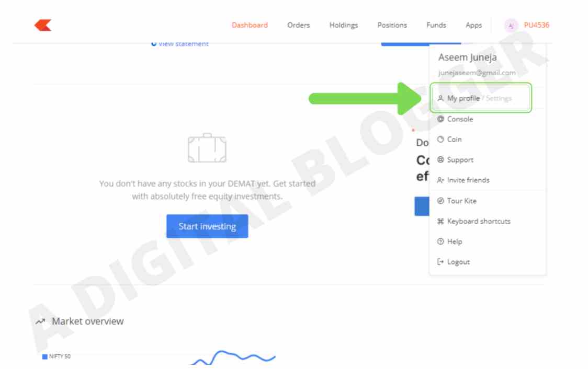Click the Coin icon in the menu
The width and height of the screenshot is (588, 369).
click(440, 140)
